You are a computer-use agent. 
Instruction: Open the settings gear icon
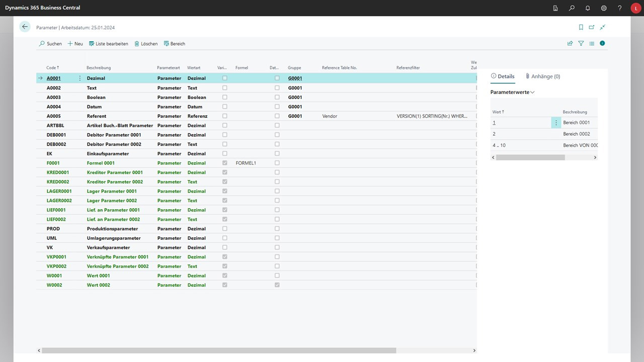[604, 8]
